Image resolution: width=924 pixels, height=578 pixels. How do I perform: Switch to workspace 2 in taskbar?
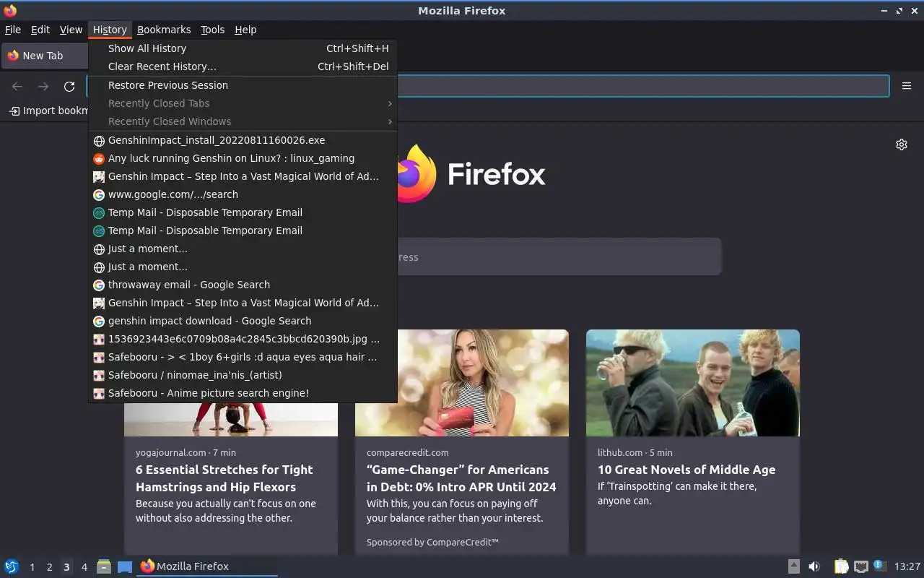click(49, 567)
